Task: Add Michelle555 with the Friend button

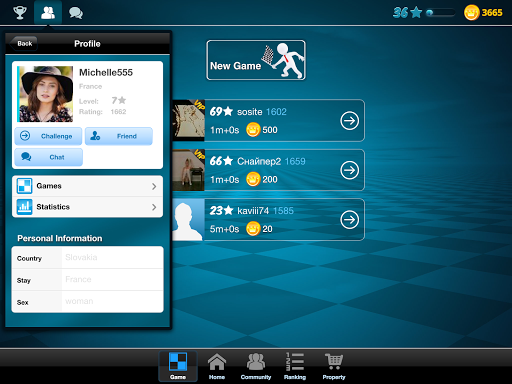Action: pyautogui.click(x=119, y=136)
